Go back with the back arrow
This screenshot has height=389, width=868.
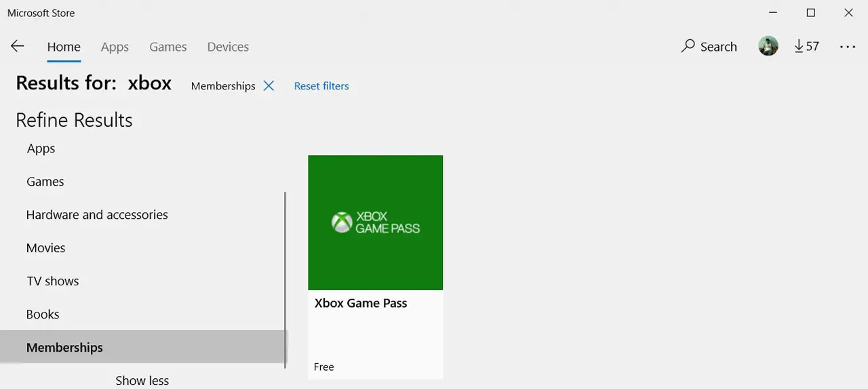18,46
